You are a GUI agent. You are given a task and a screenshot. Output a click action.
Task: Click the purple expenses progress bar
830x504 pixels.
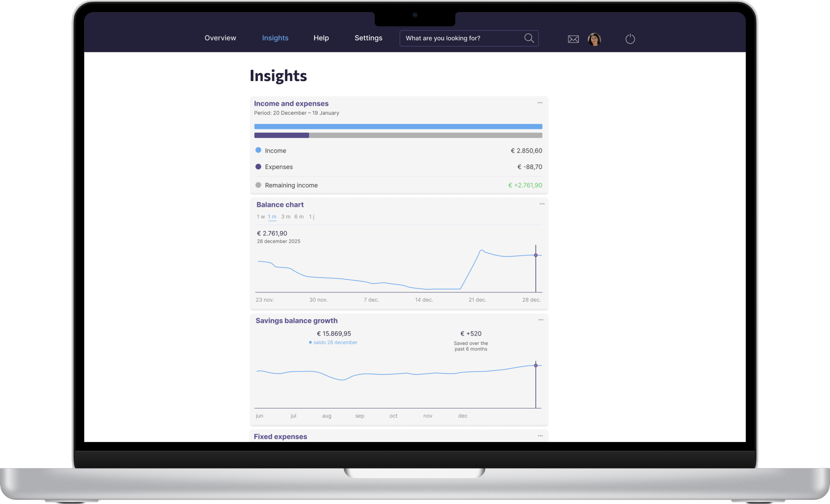click(x=281, y=136)
